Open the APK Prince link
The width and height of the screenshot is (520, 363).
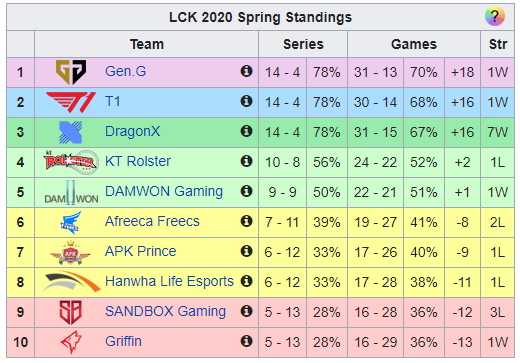140,251
